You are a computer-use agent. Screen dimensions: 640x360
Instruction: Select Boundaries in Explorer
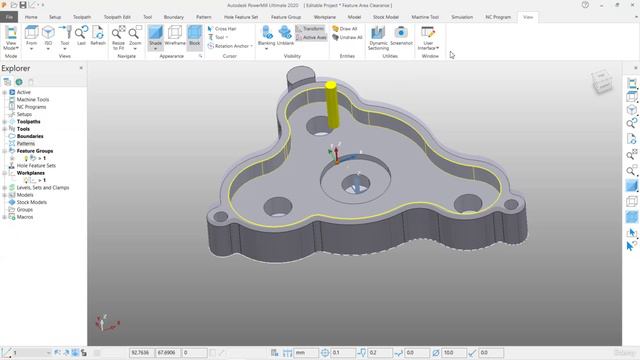click(x=30, y=136)
